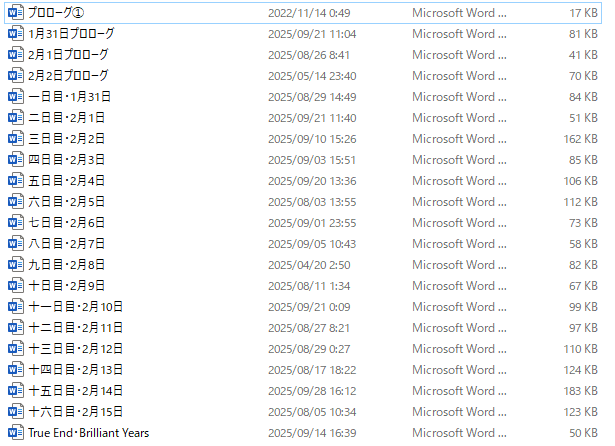
Task: Select the icon for True End・Brilliant Years
Action: 15,433
